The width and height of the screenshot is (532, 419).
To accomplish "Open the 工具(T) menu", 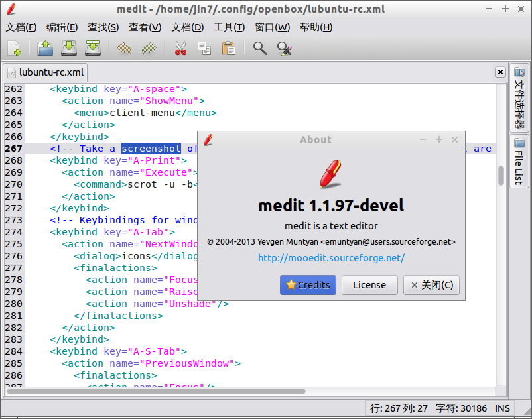I will click(229, 27).
